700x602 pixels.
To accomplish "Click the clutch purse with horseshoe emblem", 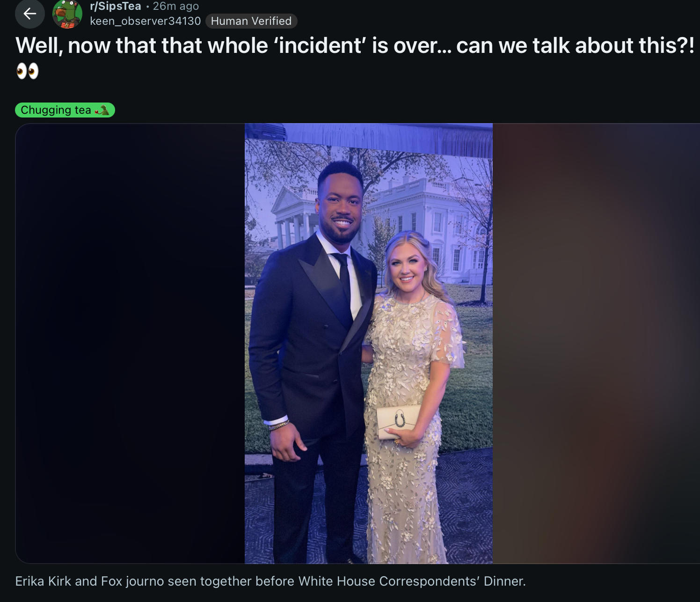I will pos(398,420).
